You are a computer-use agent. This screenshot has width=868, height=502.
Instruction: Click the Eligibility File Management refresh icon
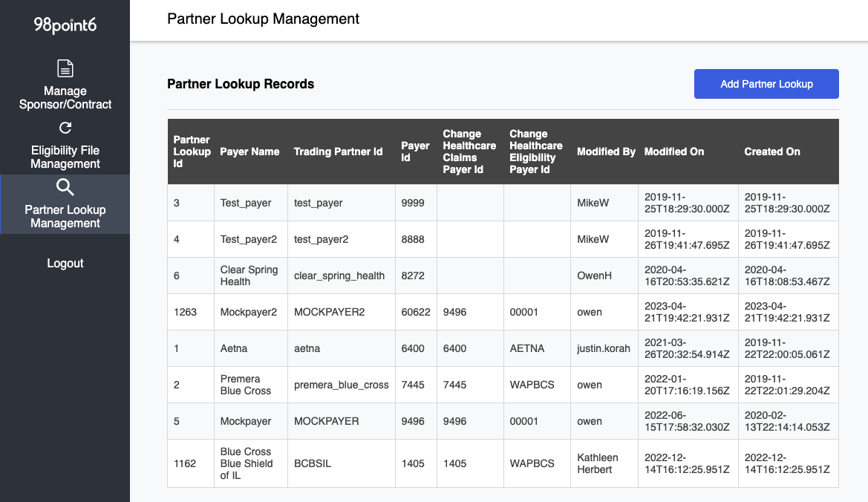pyautogui.click(x=65, y=128)
